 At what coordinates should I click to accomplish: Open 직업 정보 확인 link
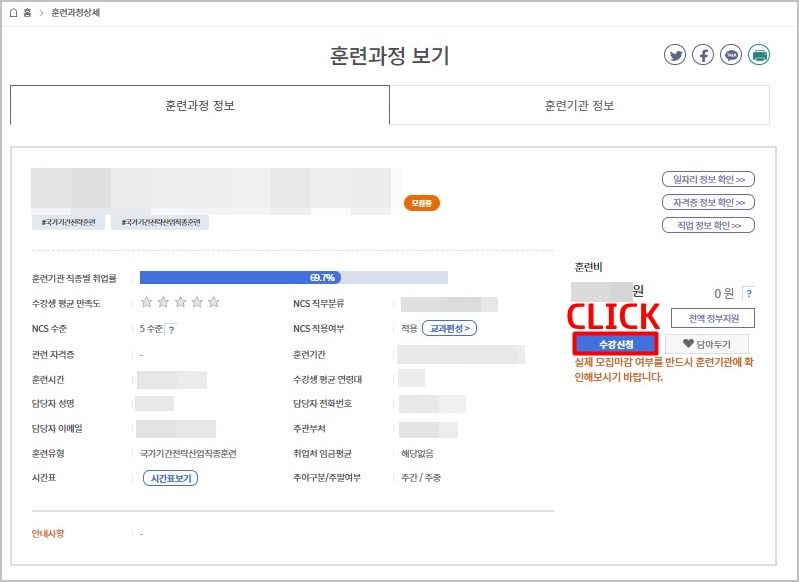[x=708, y=225]
